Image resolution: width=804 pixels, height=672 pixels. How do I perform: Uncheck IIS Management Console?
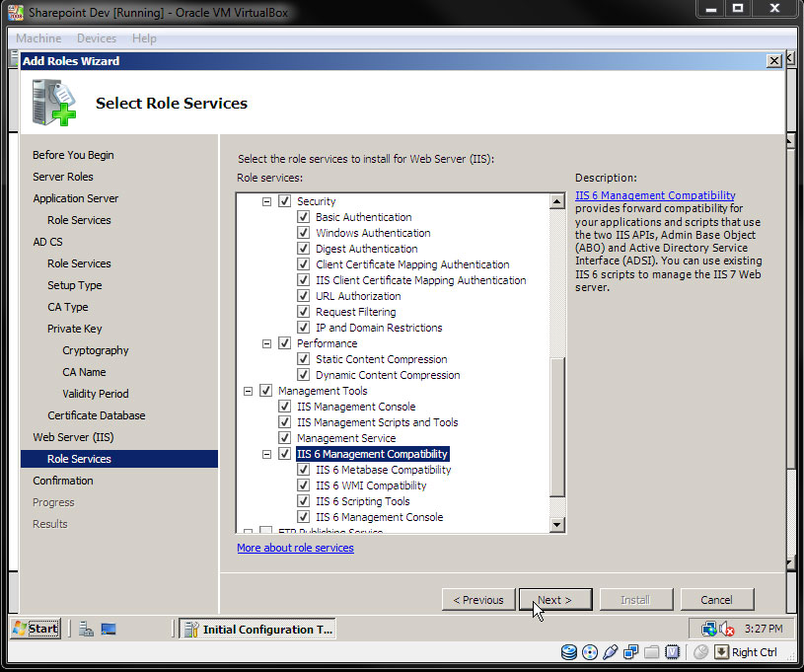[x=284, y=407]
